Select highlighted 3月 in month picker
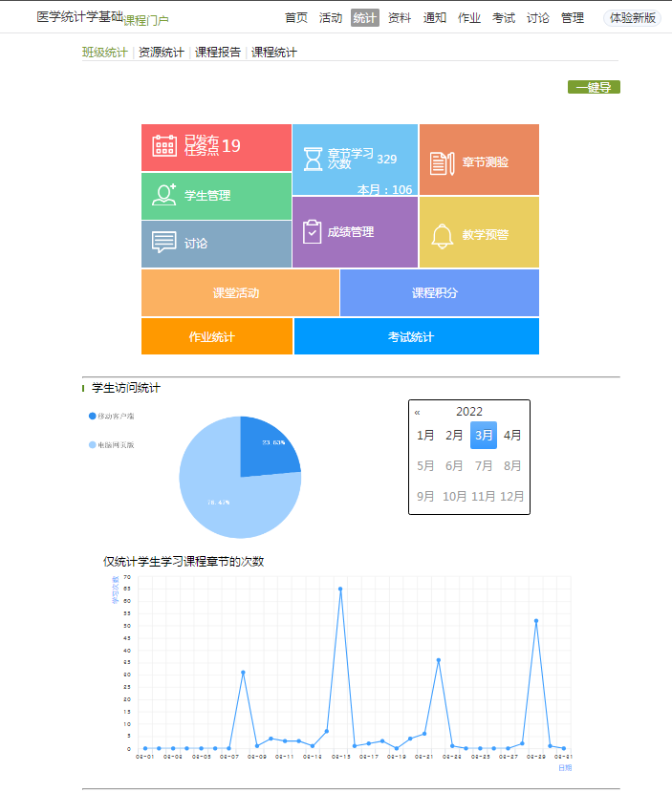 (x=484, y=435)
